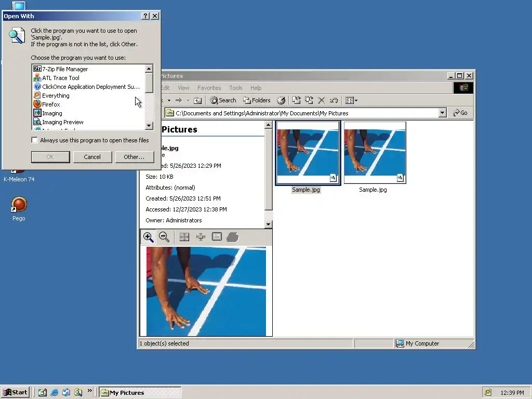Click Cancel in the Open With dialog
This screenshot has height=399, width=532.
coord(92,157)
